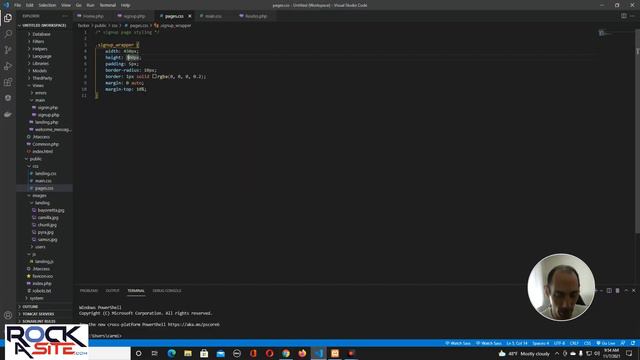Click the editor vertical scrollbar
The width and height of the screenshot is (640, 360).
[x=638, y=131]
